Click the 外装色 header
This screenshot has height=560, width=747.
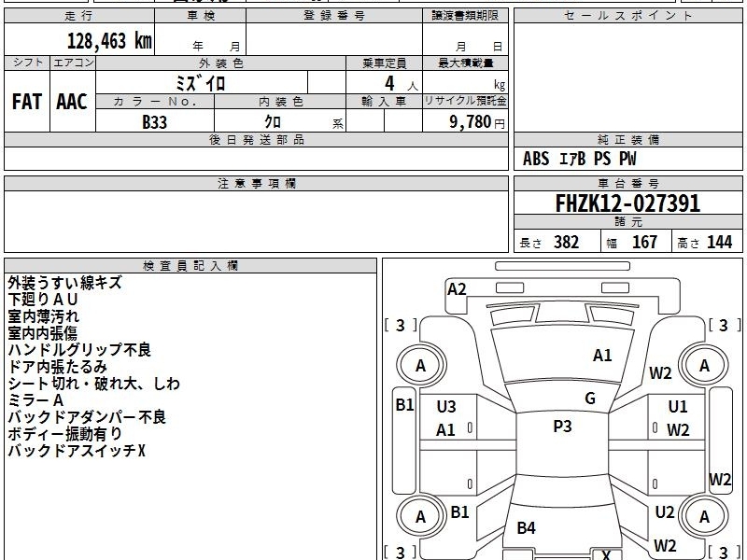[x=220, y=63]
